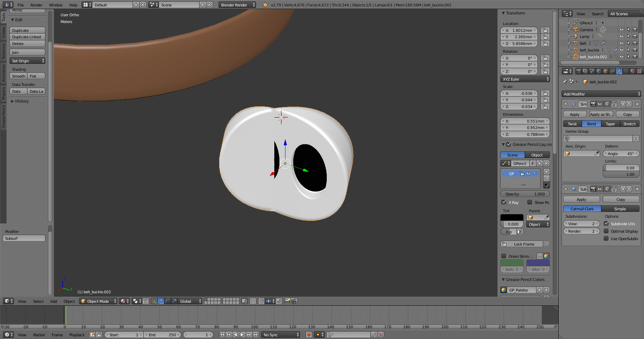Open the Mesh Data properties tab

click(626, 71)
